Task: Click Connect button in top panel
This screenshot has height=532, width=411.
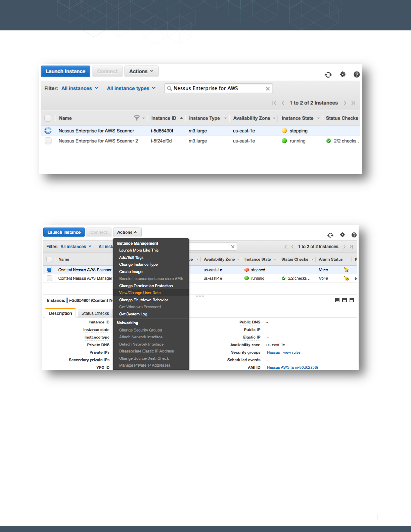Action: (x=107, y=71)
